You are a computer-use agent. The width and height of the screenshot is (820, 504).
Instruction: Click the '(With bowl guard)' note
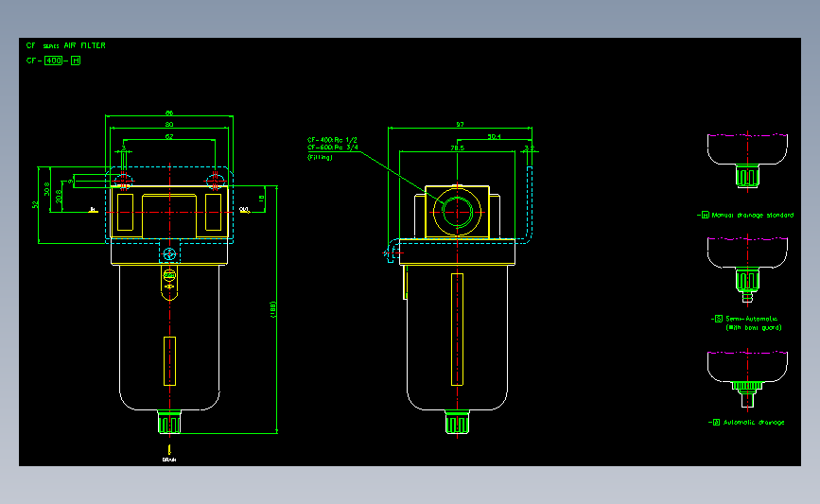(754, 328)
